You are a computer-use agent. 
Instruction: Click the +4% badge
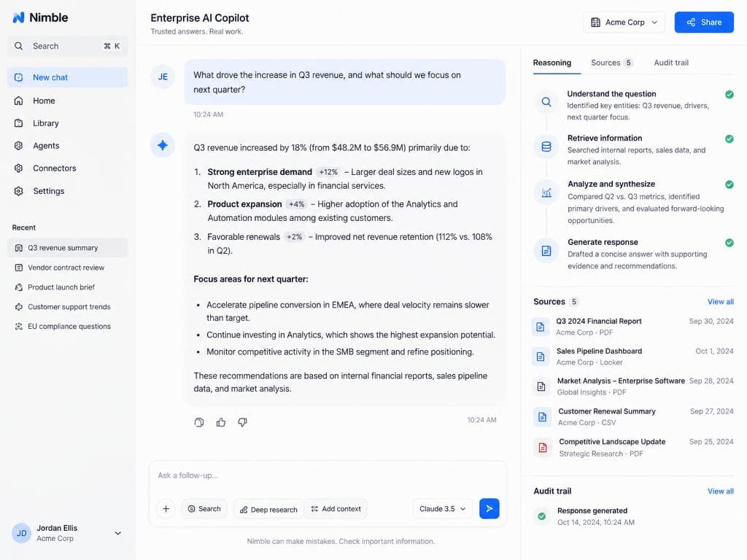click(296, 204)
